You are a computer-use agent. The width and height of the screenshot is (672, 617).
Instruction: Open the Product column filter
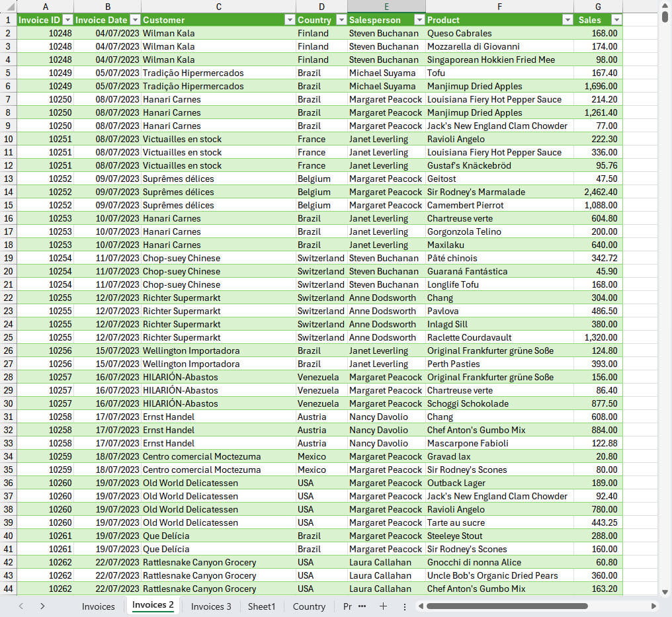567,20
